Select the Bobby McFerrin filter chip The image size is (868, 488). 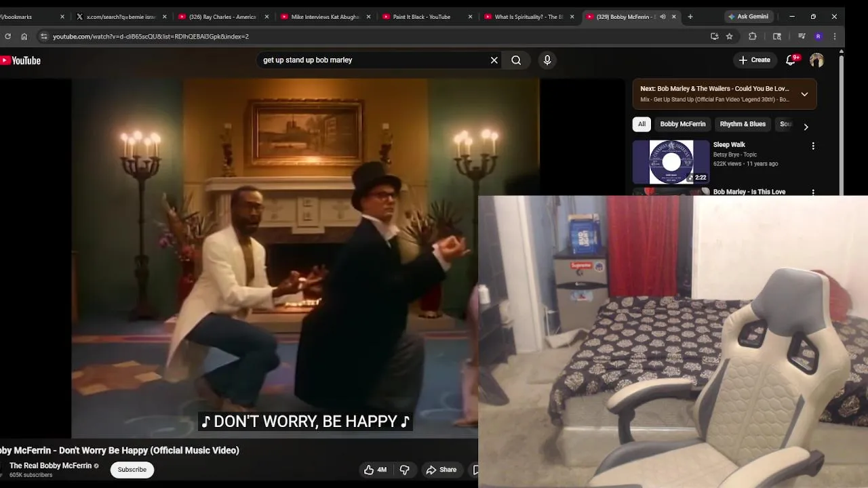click(x=683, y=124)
